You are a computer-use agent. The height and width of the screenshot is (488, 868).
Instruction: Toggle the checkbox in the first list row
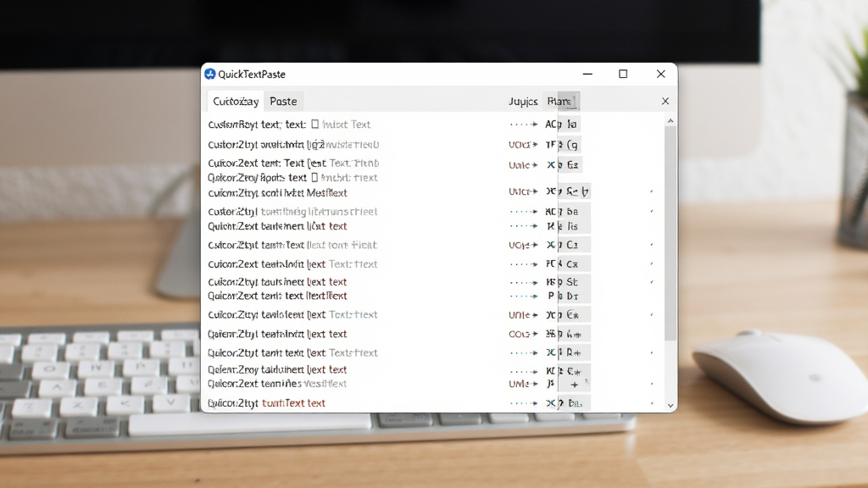[x=315, y=124]
